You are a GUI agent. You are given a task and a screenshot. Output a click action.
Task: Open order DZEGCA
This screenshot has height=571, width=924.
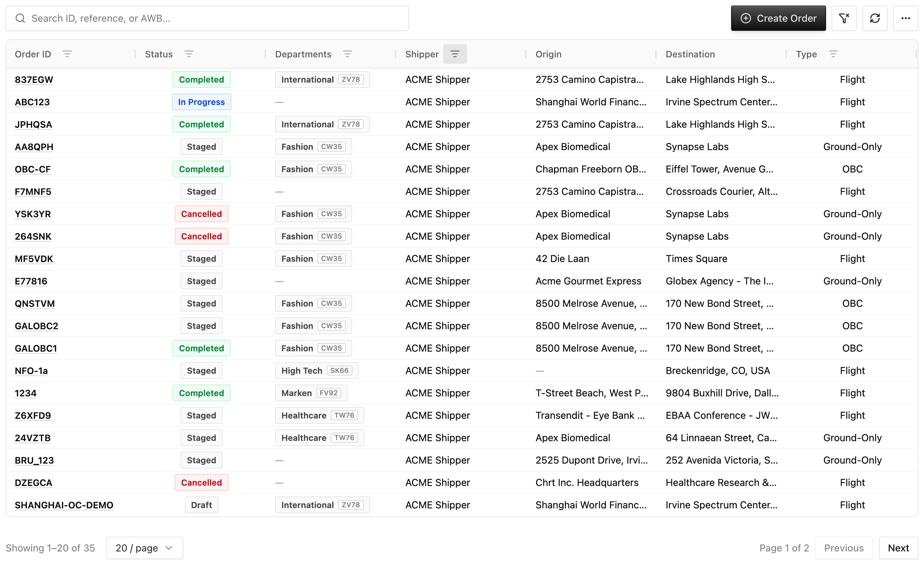pos(34,482)
